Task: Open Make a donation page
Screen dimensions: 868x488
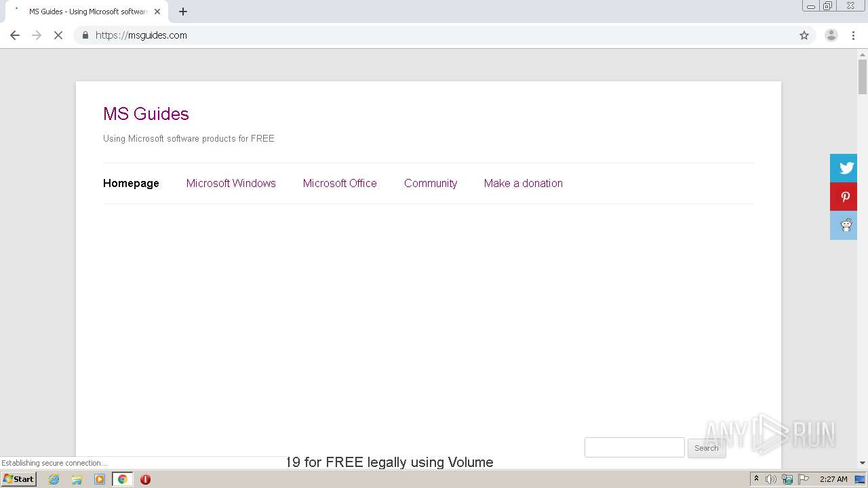Action: (524, 183)
